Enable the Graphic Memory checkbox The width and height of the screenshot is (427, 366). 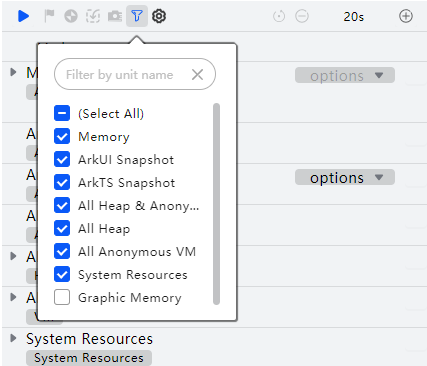point(62,297)
